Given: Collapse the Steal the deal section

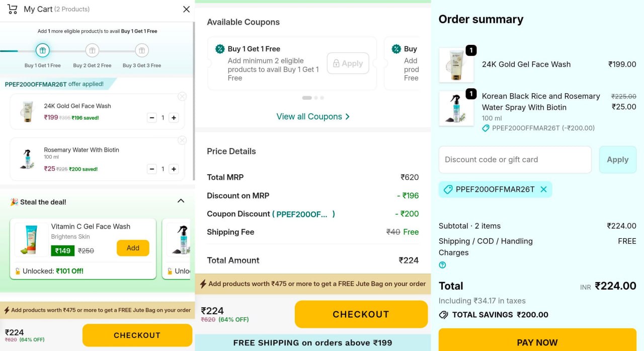Looking at the screenshot, I should coord(181,200).
